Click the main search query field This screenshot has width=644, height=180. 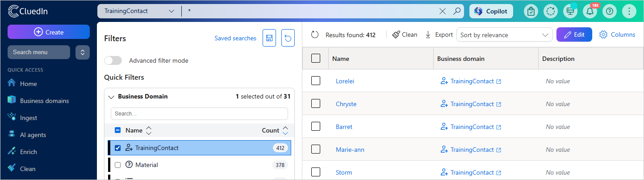click(x=310, y=11)
